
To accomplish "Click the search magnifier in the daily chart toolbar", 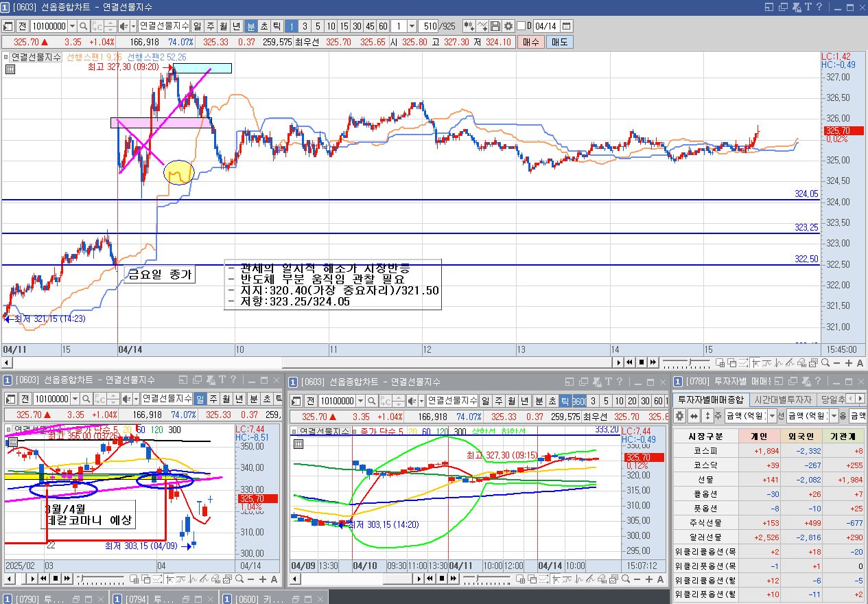I will (x=86, y=399).
